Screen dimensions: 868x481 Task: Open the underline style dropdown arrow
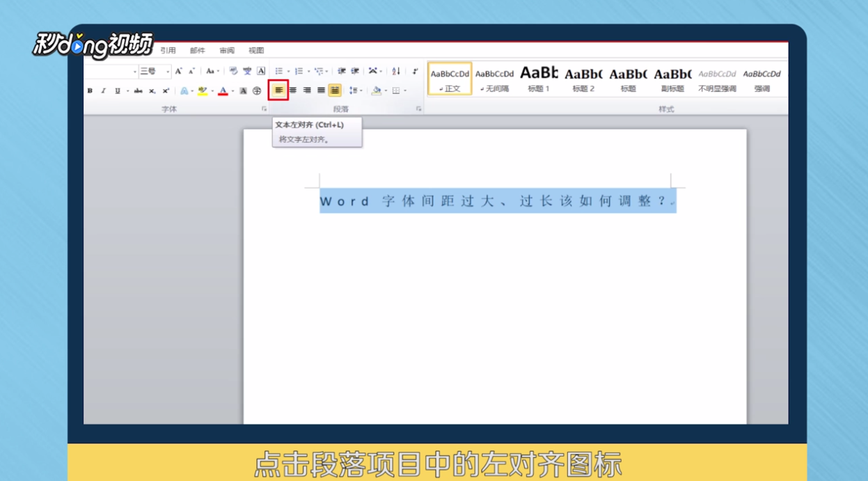click(x=127, y=90)
